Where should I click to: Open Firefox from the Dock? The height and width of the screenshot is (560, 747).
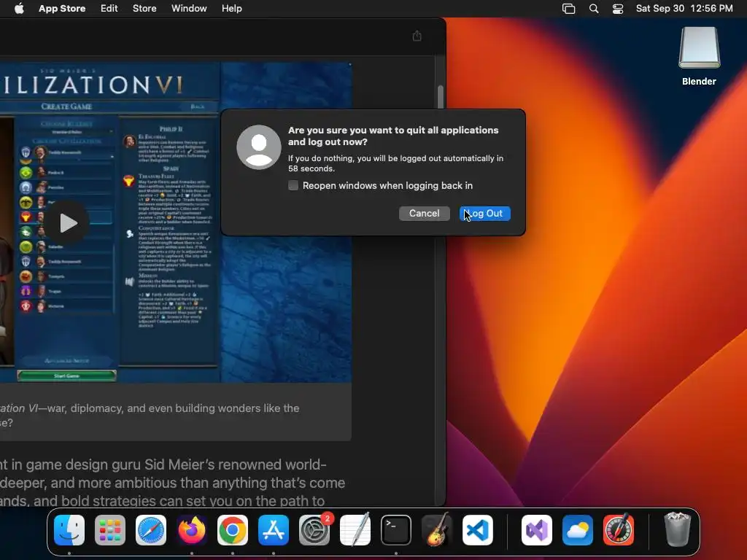click(x=192, y=530)
